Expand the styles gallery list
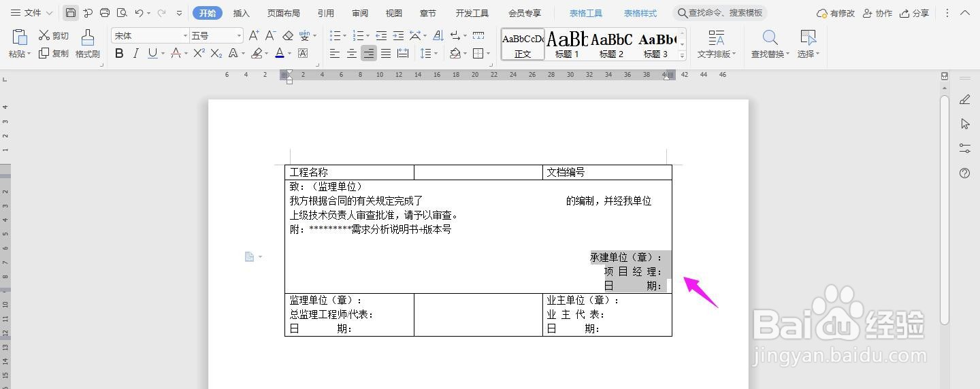Viewport: 980px width, 389px height. 683,56
